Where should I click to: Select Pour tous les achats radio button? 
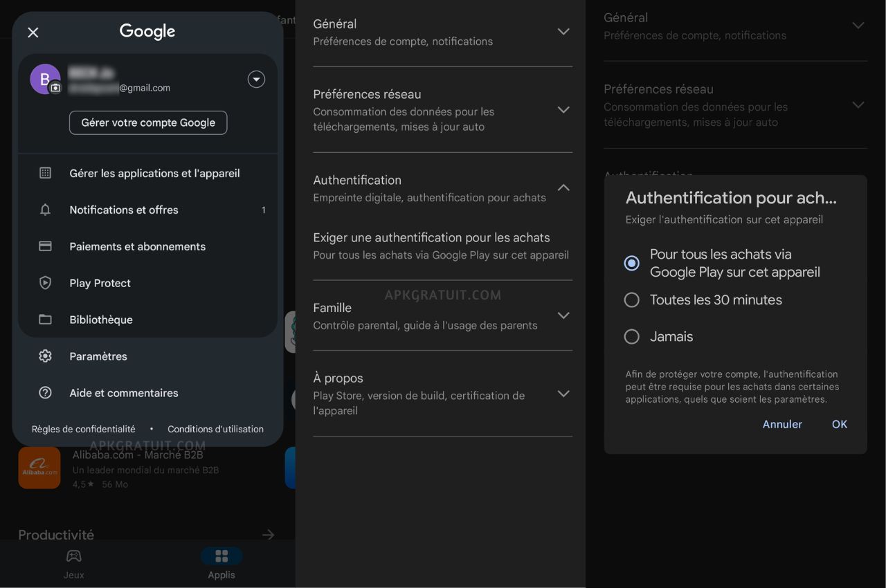point(631,263)
